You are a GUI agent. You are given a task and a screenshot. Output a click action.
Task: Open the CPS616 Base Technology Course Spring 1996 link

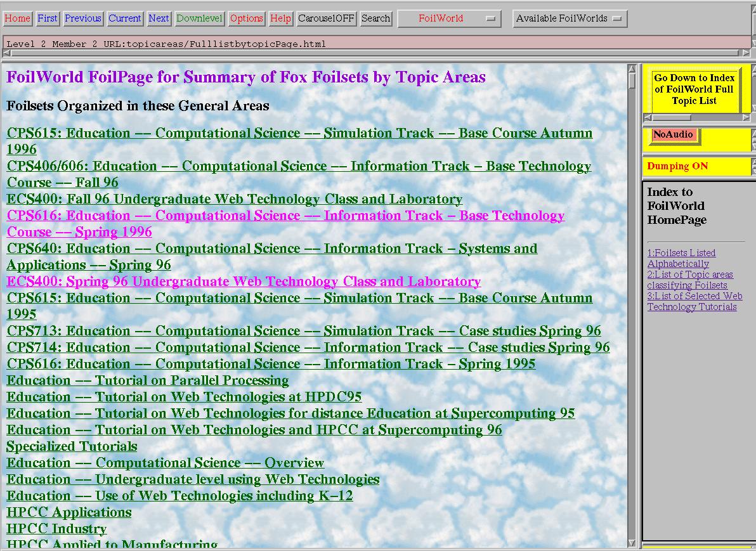coord(285,224)
